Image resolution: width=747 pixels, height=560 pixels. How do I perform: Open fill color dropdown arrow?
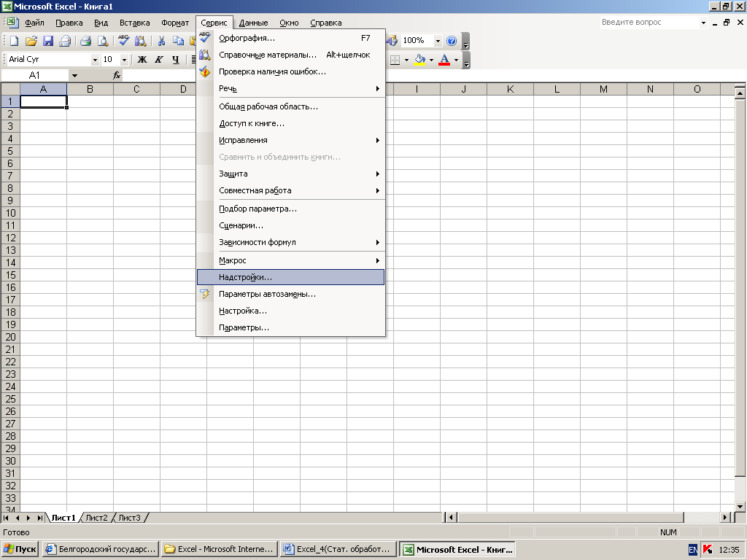pyautogui.click(x=431, y=60)
